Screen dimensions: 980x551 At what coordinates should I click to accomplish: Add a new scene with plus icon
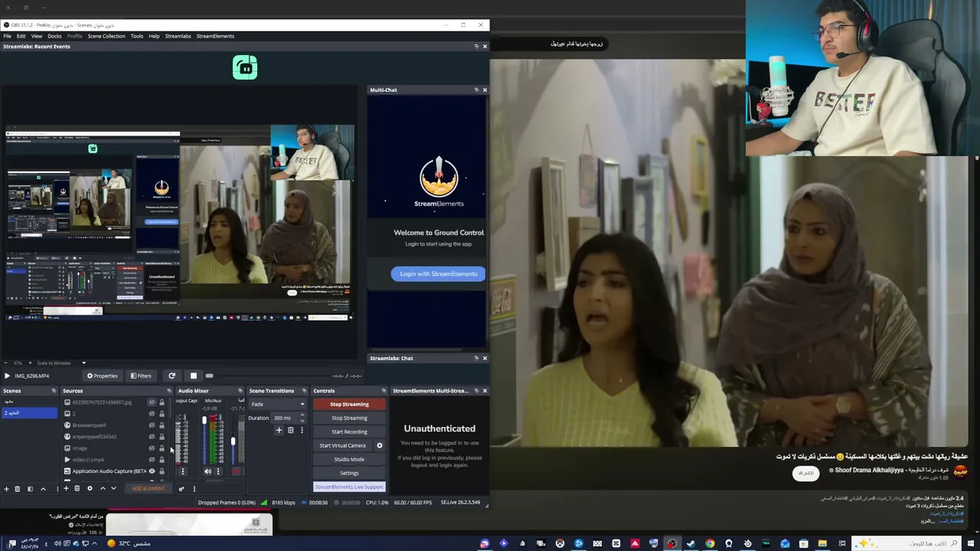tap(6, 489)
